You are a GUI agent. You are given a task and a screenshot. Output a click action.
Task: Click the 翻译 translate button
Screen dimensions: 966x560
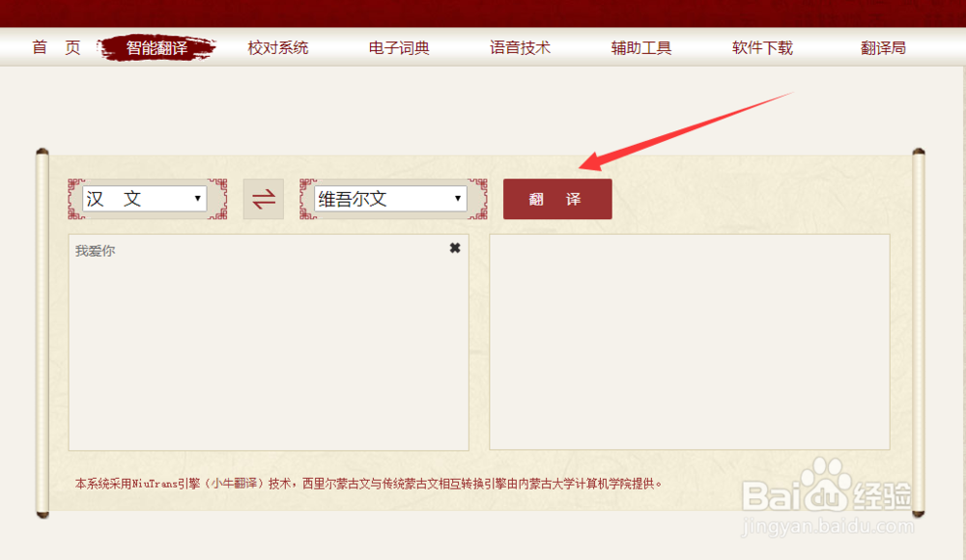pos(557,199)
